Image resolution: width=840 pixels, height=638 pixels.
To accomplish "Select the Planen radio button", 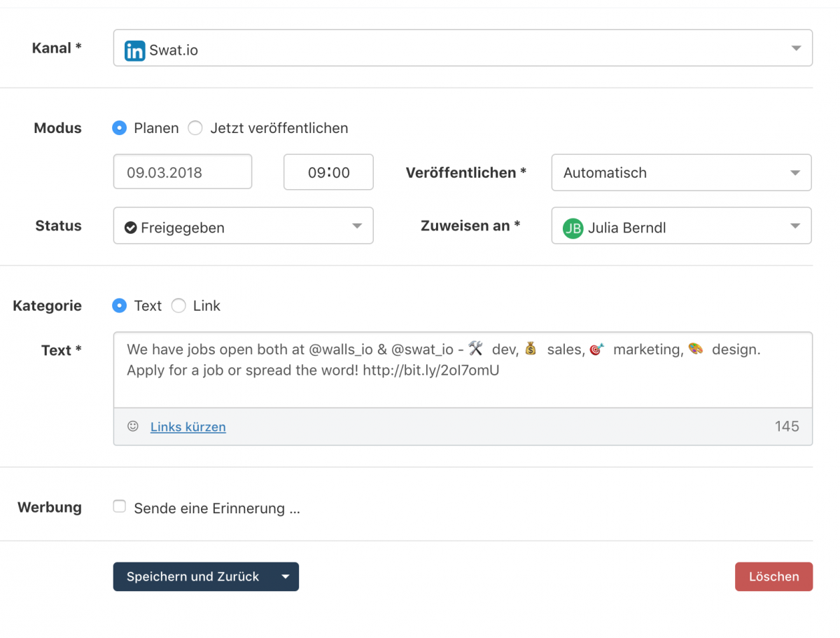I will (x=120, y=128).
